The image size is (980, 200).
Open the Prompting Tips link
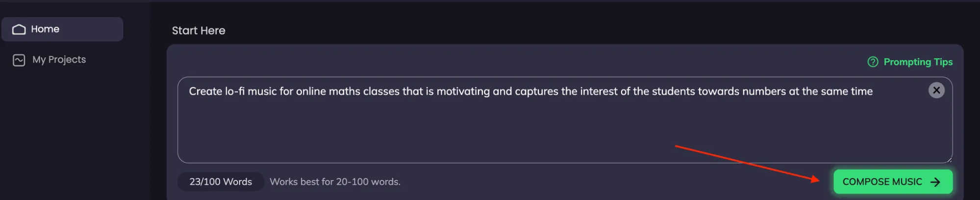coord(918,62)
